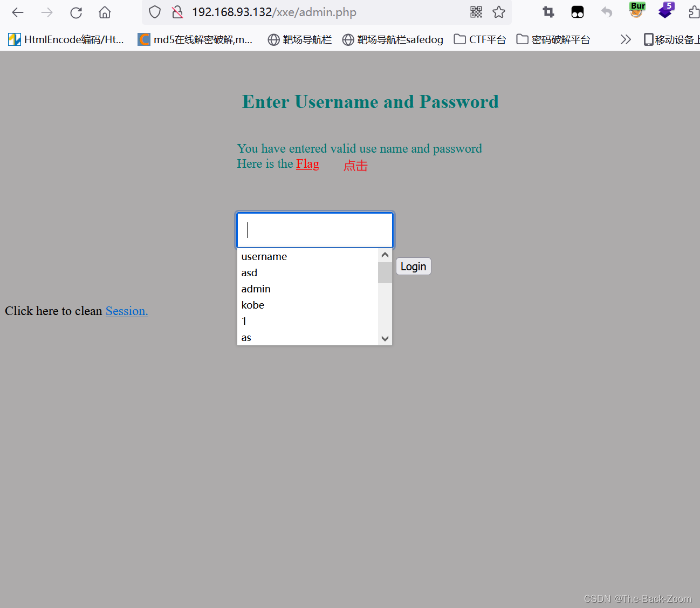The image size is (700, 608).
Task: Click the Session link to clean session
Action: pyautogui.click(x=127, y=311)
